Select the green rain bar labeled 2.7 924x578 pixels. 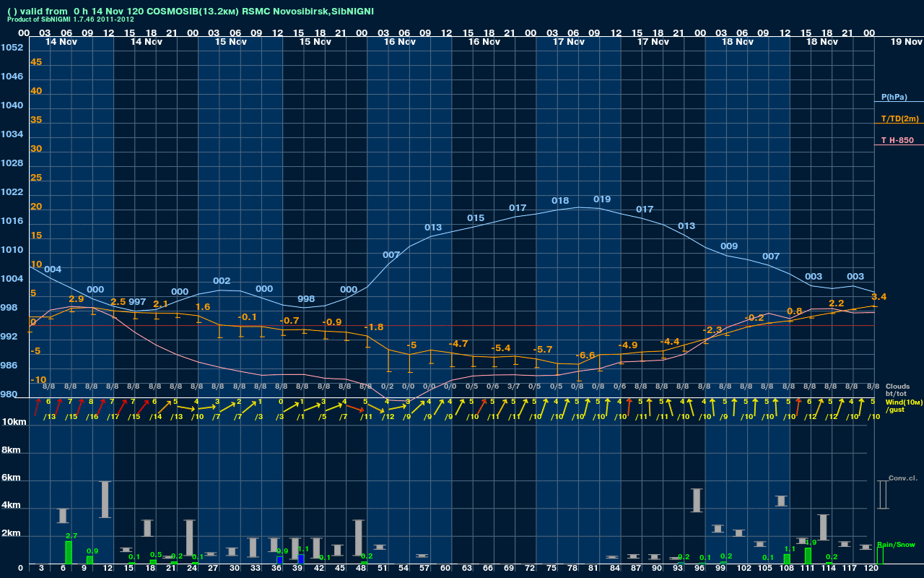click(x=69, y=553)
